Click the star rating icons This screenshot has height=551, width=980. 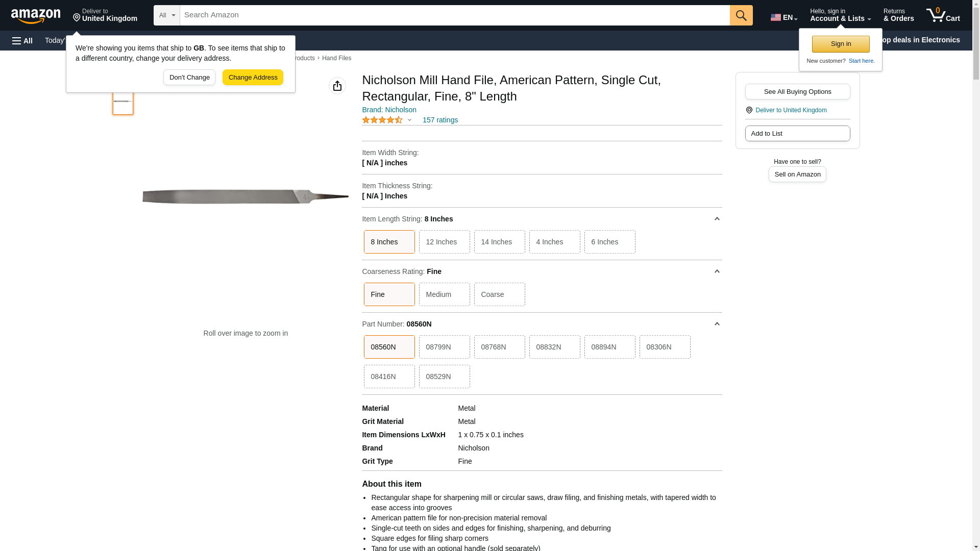(382, 120)
